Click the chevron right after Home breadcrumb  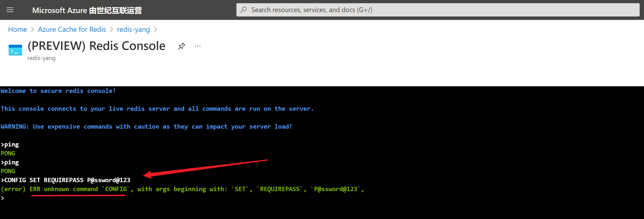[x=33, y=30]
